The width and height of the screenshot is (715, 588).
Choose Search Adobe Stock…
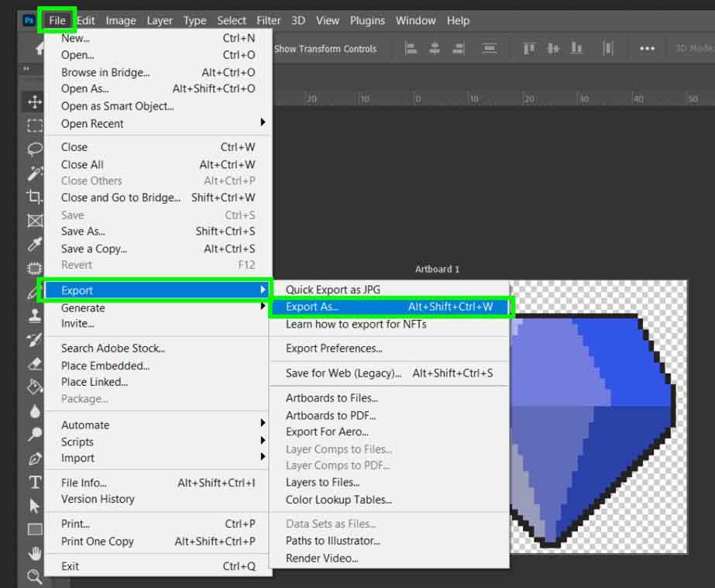[159, 348]
